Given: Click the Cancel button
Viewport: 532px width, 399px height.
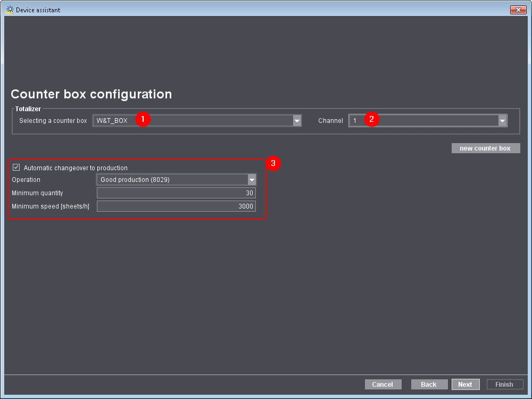Looking at the screenshot, I should click(x=383, y=384).
